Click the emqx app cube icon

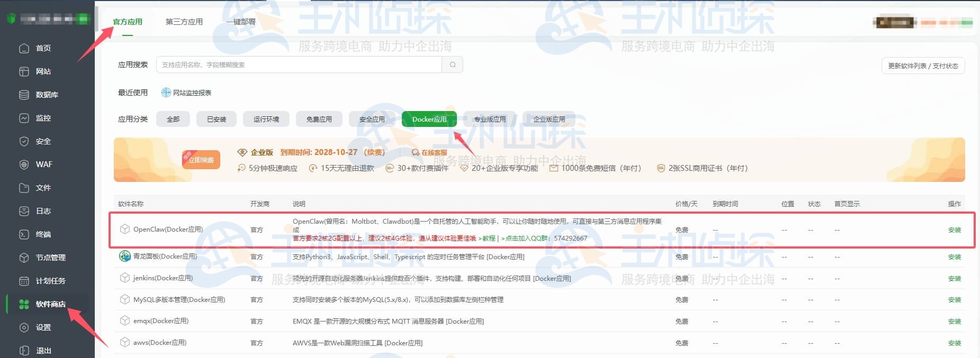[x=125, y=320]
